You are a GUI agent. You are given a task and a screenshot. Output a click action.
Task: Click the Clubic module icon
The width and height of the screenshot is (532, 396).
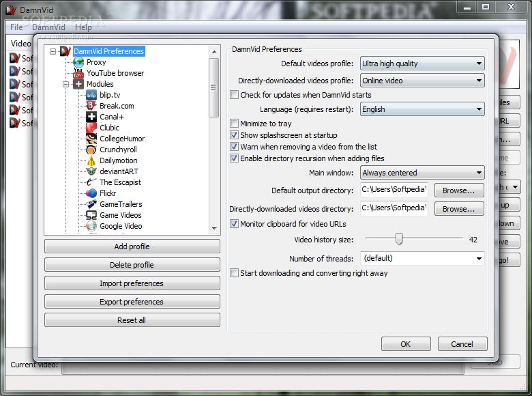click(x=91, y=128)
